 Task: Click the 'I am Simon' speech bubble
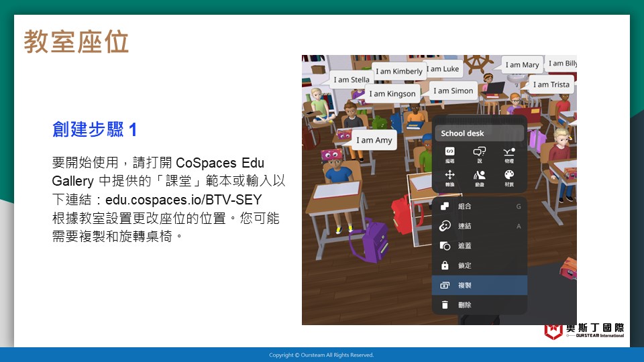click(x=453, y=90)
